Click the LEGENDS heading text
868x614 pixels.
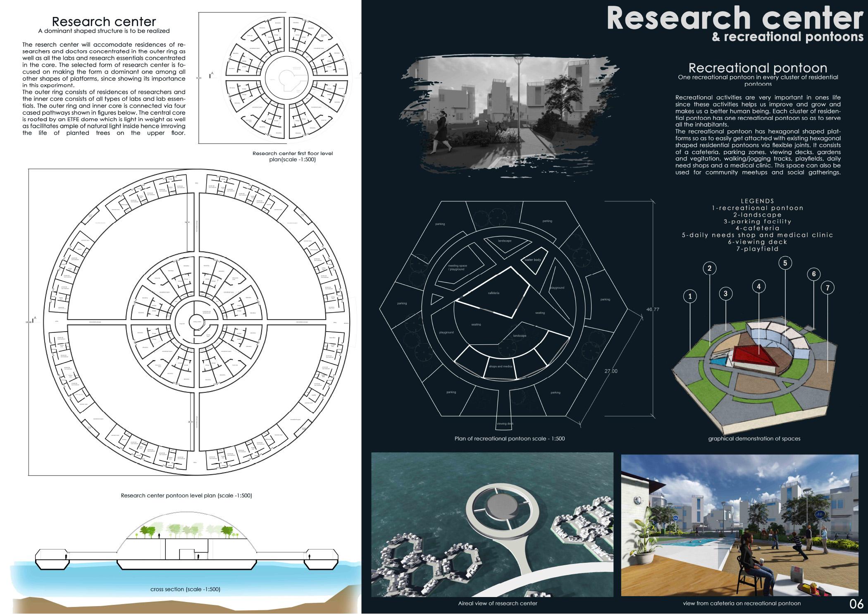coord(758,201)
